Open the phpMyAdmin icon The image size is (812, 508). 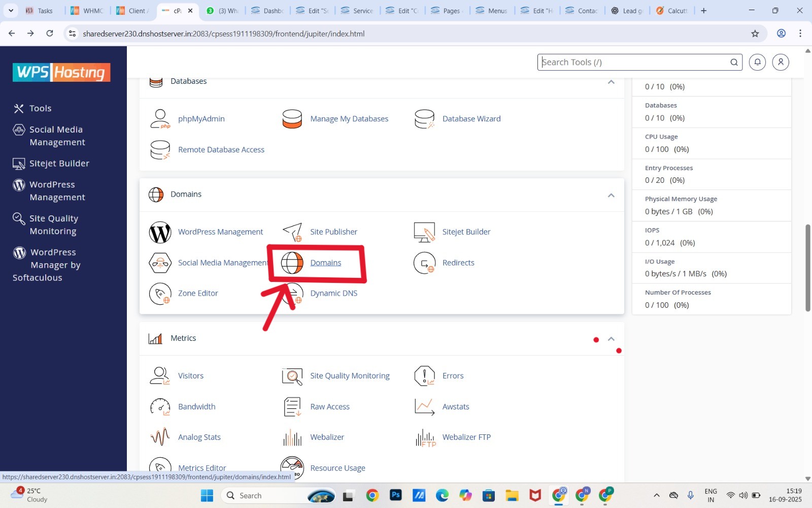(x=160, y=119)
